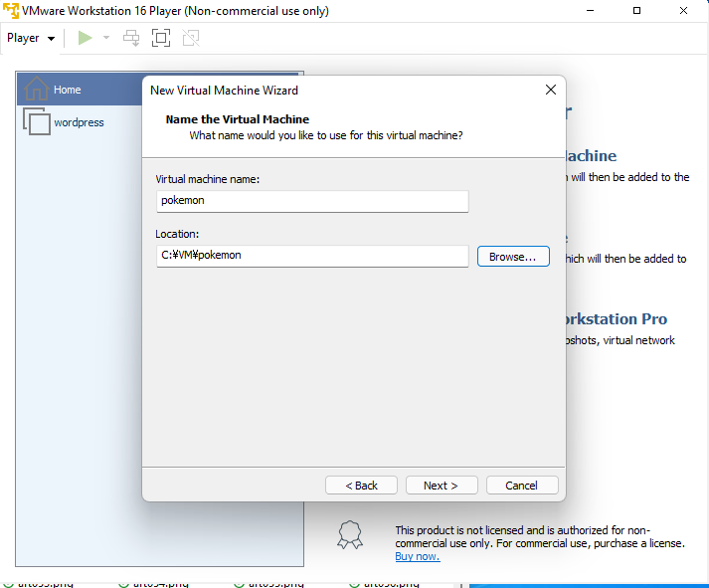
Task: Minimize the VMware Player window
Action: pyautogui.click(x=590, y=10)
